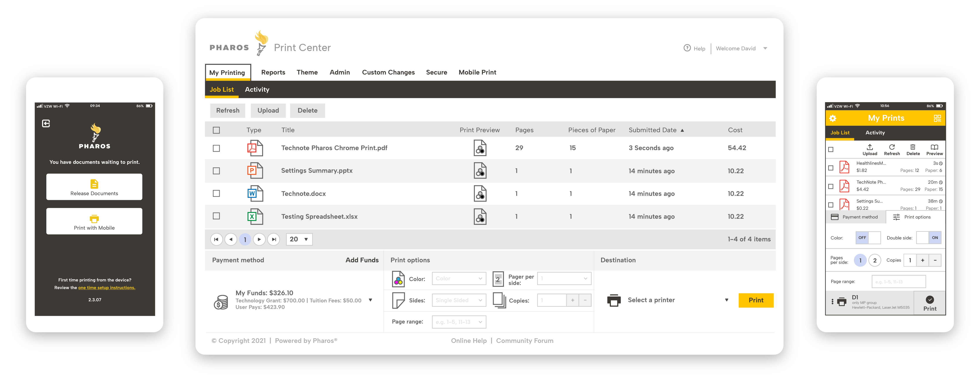The image size is (980, 376).
Task: Click the PowerPoint file icon for Settings Summary
Action: pos(255,171)
